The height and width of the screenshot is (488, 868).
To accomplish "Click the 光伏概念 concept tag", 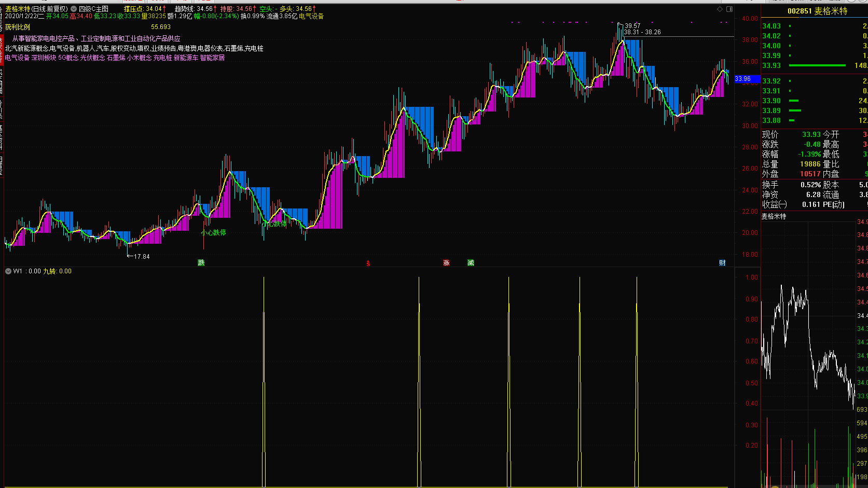I will [92, 58].
